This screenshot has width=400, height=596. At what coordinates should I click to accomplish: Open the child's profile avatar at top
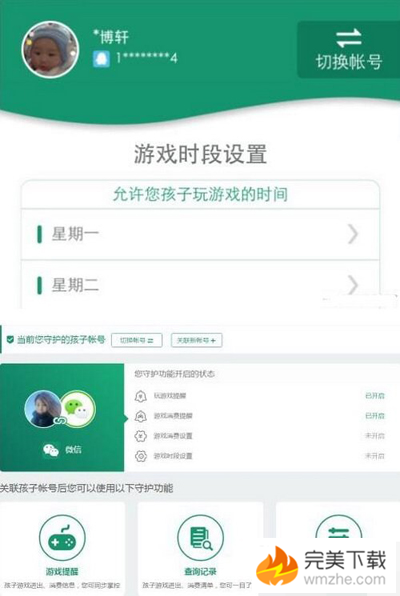(x=50, y=49)
